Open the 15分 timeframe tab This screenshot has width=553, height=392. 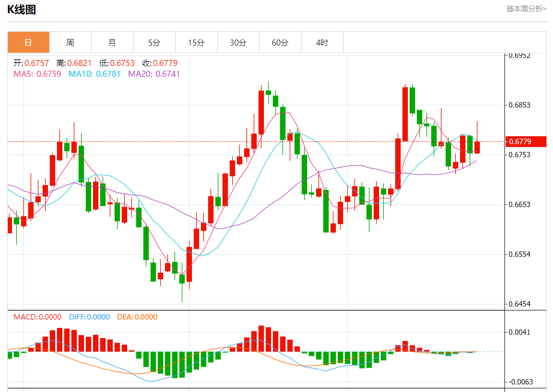point(197,43)
